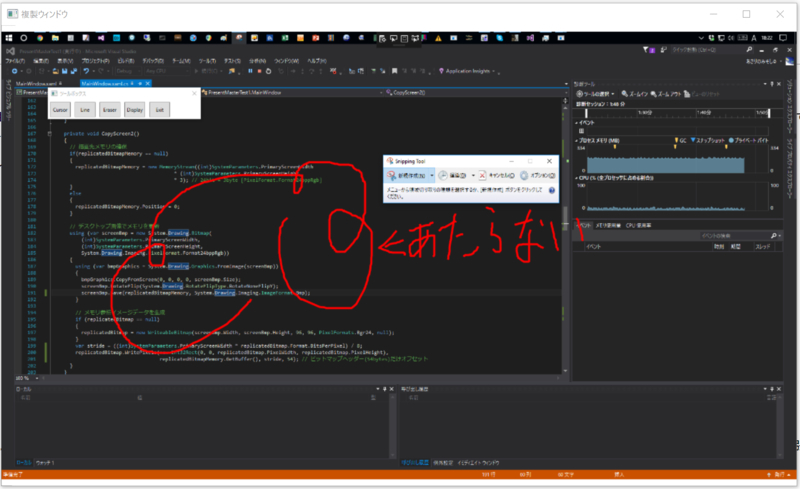Screen dimensions: 800x489
Task: Select the イミディエイト ウィンドウ tab
Action: (478, 462)
